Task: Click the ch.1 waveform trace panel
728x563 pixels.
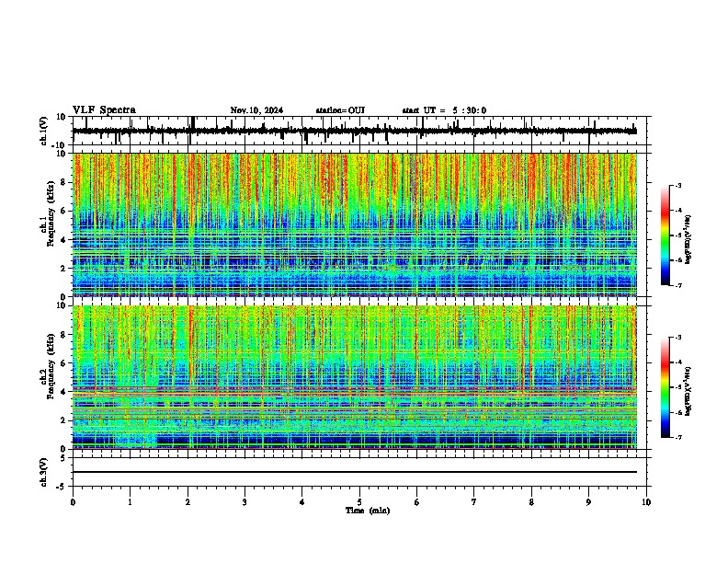Action: (x=361, y=131)
